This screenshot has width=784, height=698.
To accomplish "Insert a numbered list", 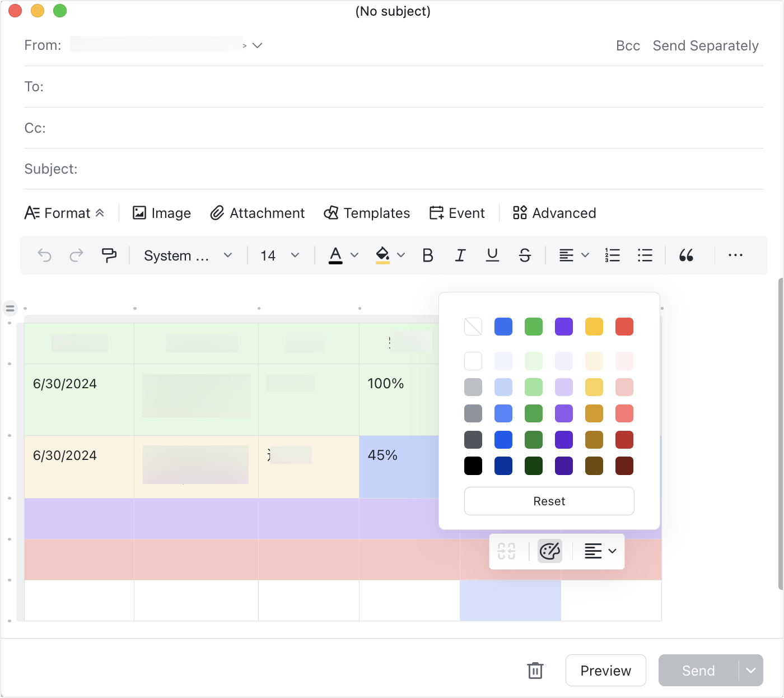I will click(613, 255).
